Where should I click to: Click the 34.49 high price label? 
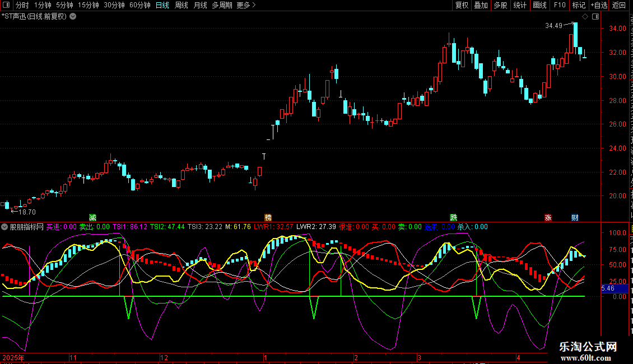pyautogui.click(x=553, y=26)
